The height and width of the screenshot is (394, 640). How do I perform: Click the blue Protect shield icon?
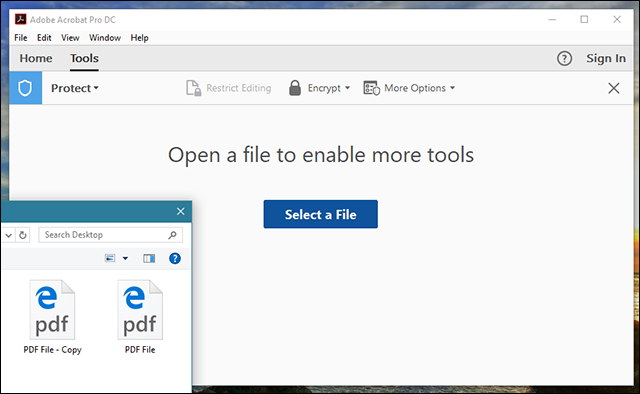pos(25,88)
